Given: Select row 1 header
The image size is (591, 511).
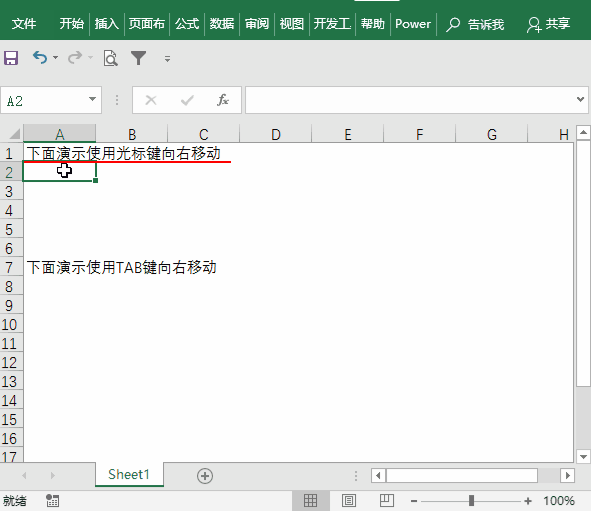Looking at the screenshot, I should pyautogui.click(x=11, y=153).
